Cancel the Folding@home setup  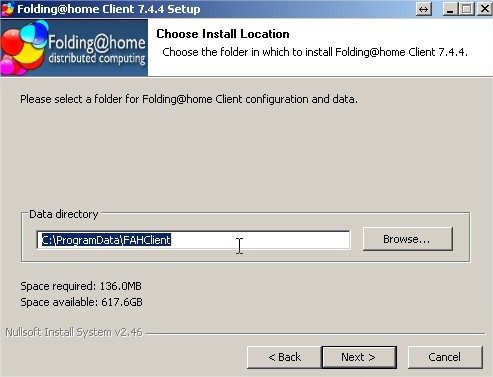click(x=445, y=357)
